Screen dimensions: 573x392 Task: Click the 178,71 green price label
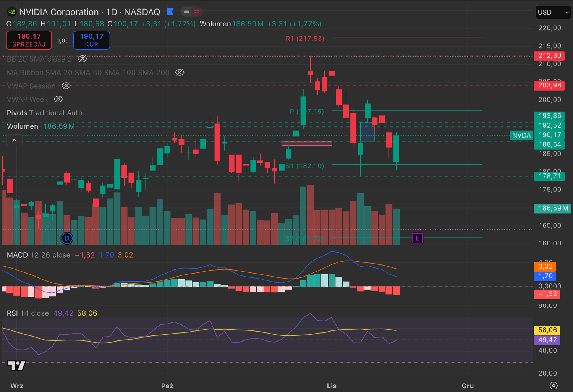(x=549, y=176)
